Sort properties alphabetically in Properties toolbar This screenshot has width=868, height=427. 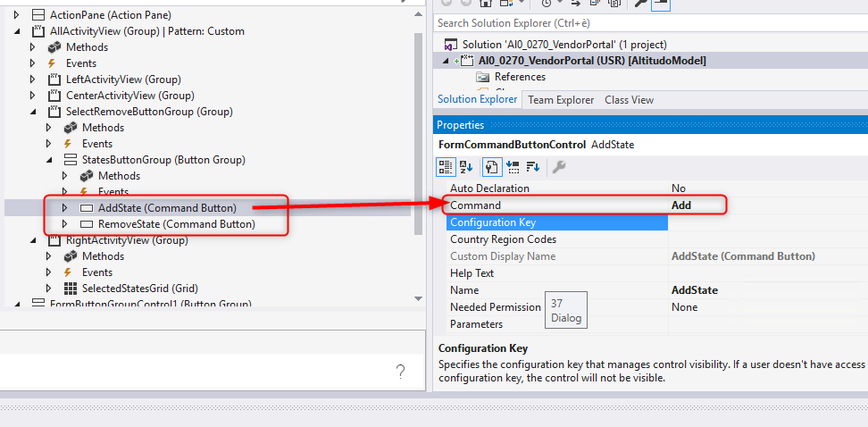click(x=466, y=166)
